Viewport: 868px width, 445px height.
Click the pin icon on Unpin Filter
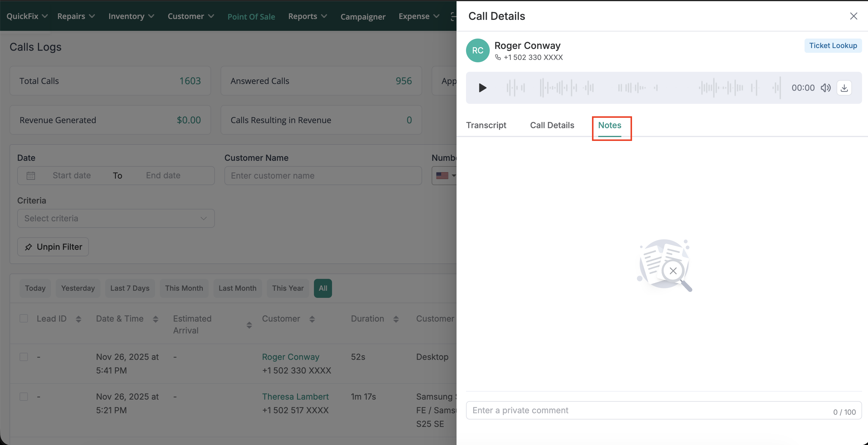pyautogui.click(x=29, y=247)
